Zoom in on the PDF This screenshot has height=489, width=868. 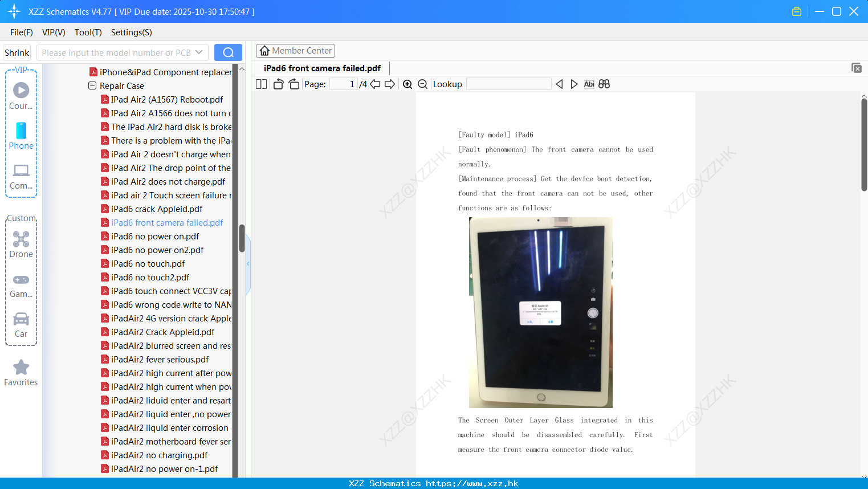(407, 84)
